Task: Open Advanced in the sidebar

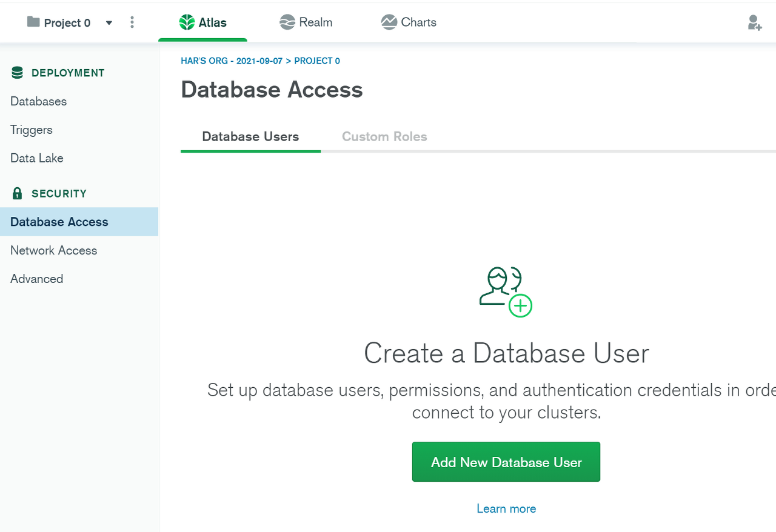Action: (x=37, y=279)
